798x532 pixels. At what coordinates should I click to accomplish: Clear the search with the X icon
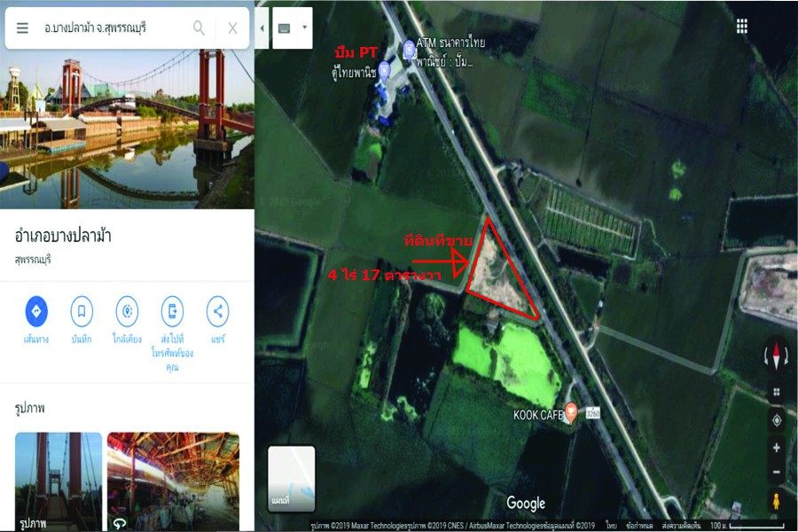coord(232,28)
